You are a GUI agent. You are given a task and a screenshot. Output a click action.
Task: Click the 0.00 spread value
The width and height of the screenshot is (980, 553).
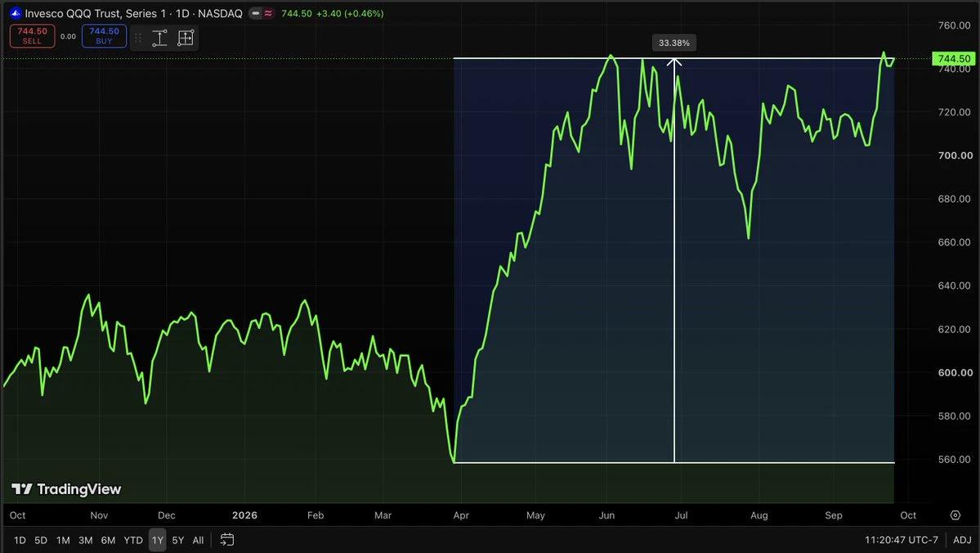click(68, 36)
